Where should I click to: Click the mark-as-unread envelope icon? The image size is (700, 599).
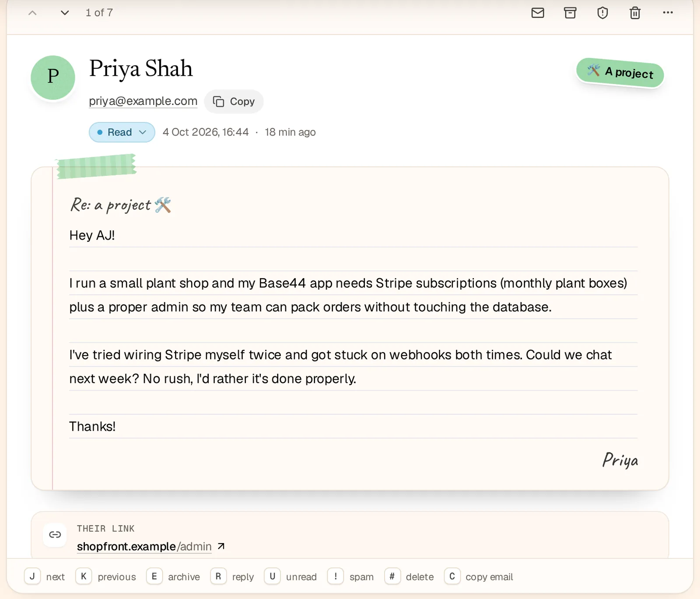pyautogui.click(x=538, y=13)
